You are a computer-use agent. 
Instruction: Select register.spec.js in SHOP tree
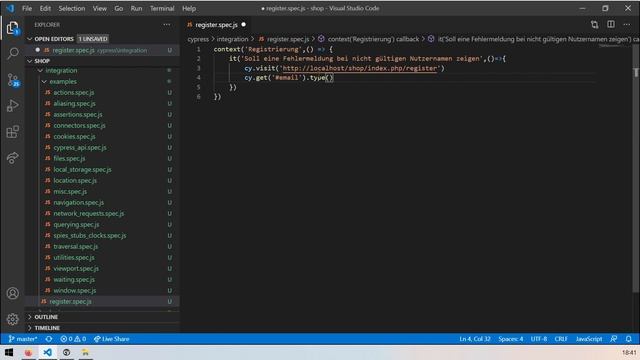point(102,302)
